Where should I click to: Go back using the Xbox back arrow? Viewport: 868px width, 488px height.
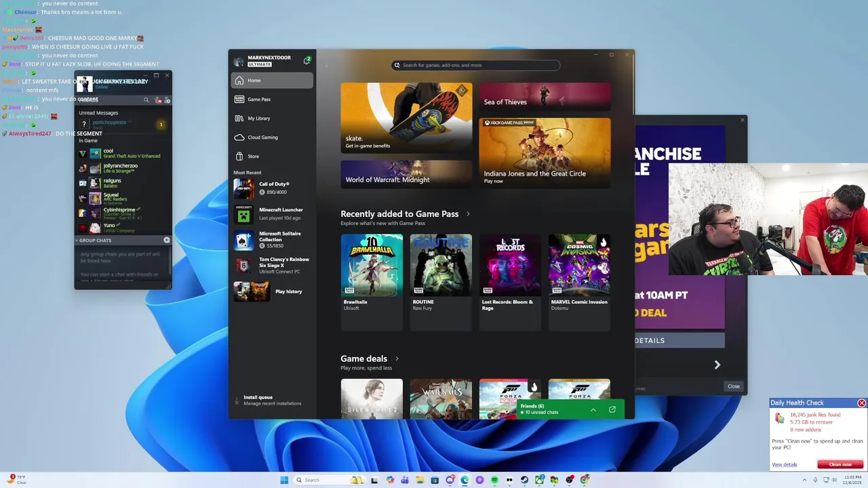(326, 66)
